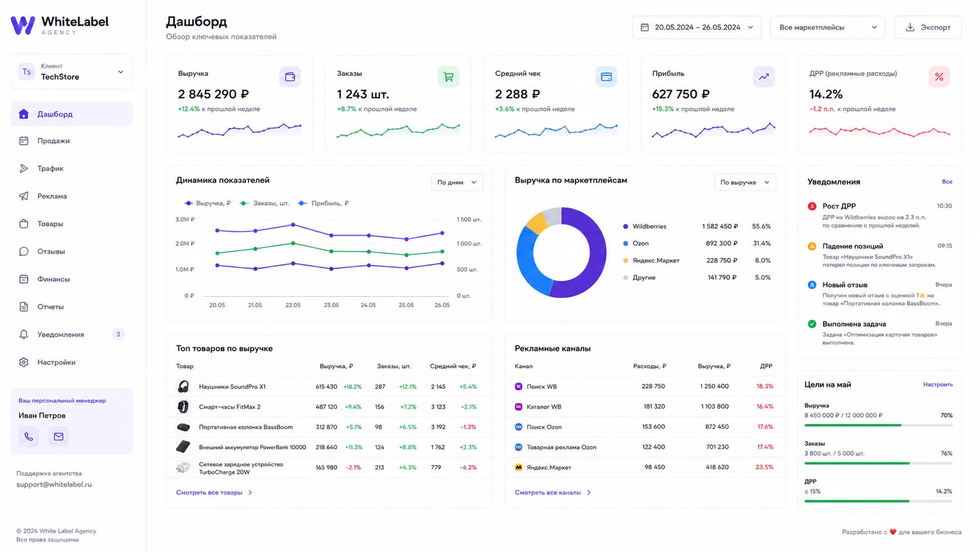The width and height of the screenshot is (980, 552).
Task: Click the Средний чек column header
Action: (x=452, y=366)
